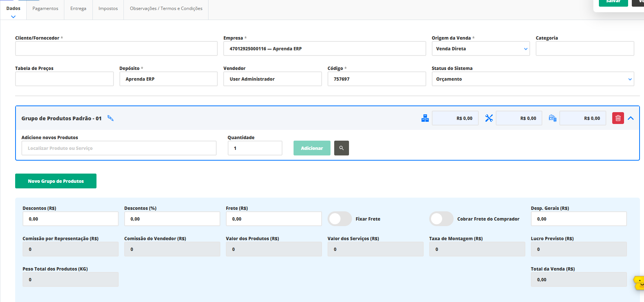The width and height of the screenshot is (644, 302).
Task: Click the Novo Grupo de Produtos button
Action: pyautogui.click(x=56, y=181)
